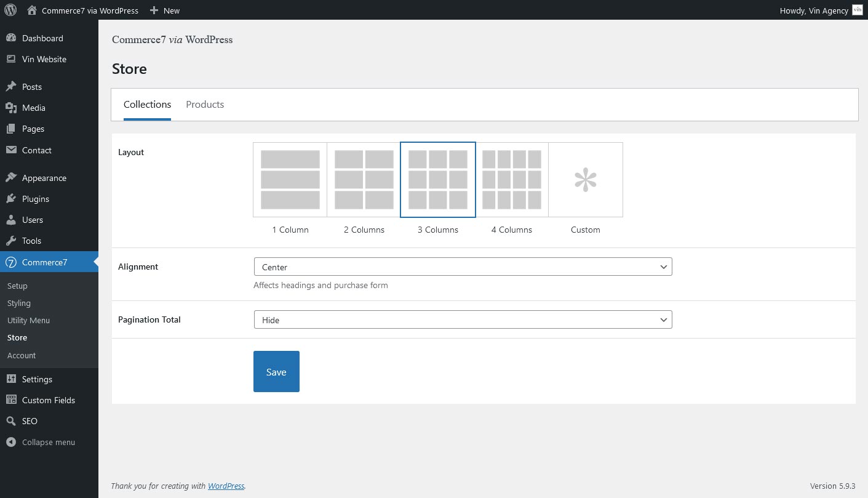Click the Vin Agency user avatar
Screen dimensions: 868x498
(x=858, y=10)
